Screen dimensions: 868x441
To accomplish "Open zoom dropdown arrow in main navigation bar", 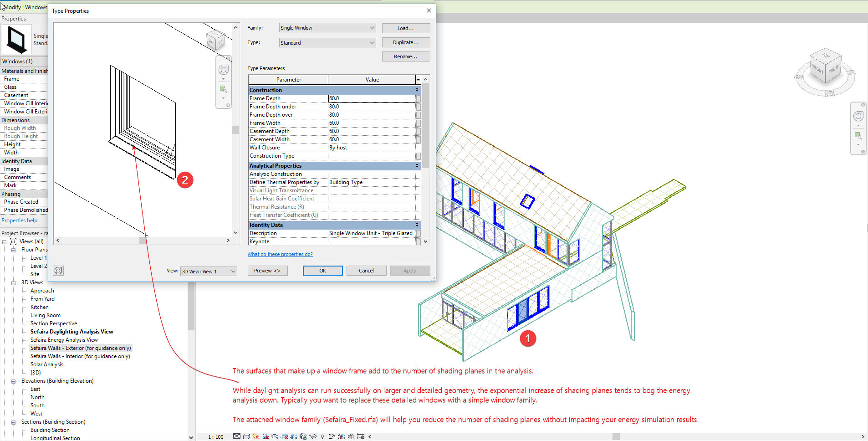I will point(858,145).
